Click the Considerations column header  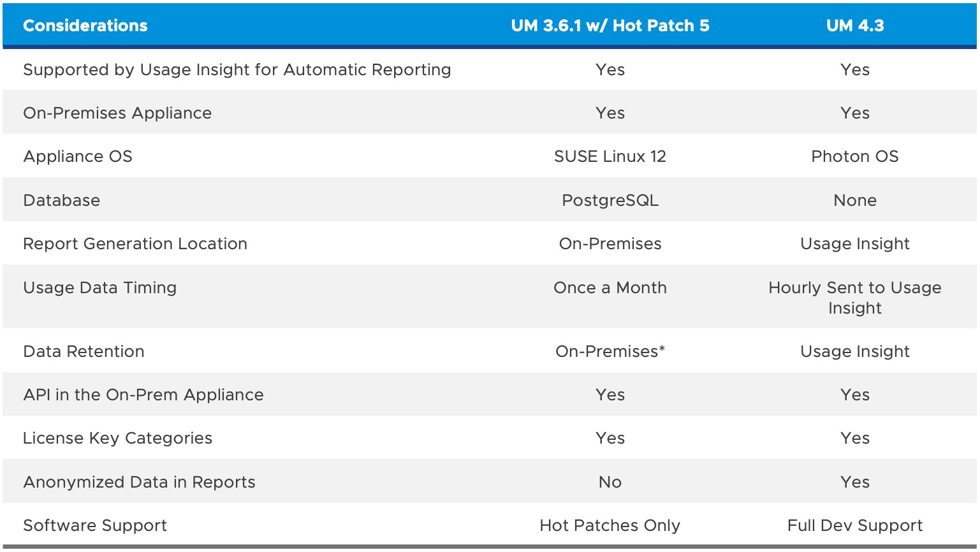[x=85, y=25]
